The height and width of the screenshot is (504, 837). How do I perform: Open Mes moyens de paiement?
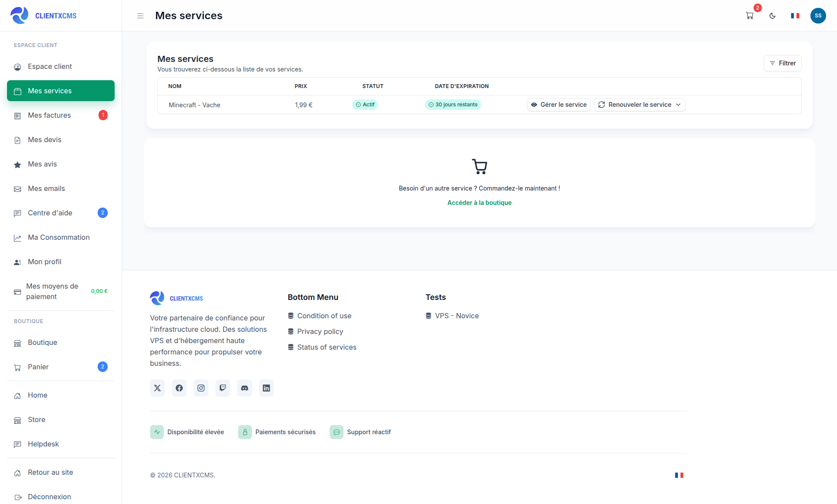click(x=61, y=291)
